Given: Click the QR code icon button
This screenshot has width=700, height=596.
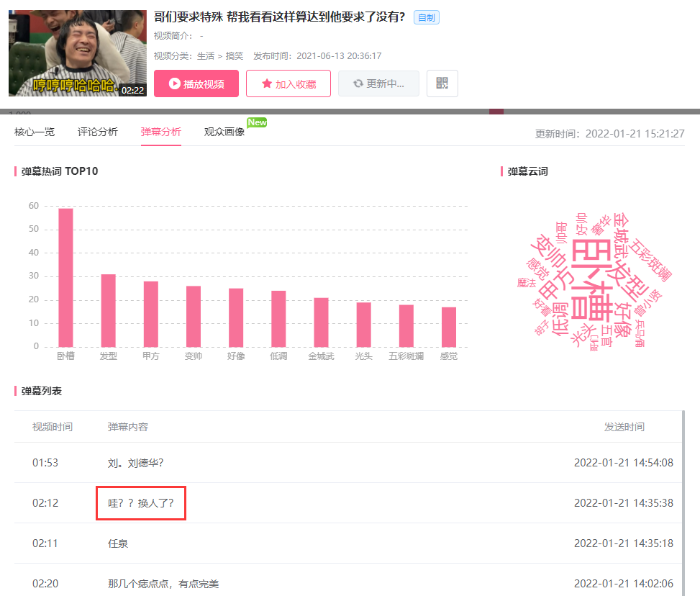Looking at the screenshot, I should click(442, 83).
